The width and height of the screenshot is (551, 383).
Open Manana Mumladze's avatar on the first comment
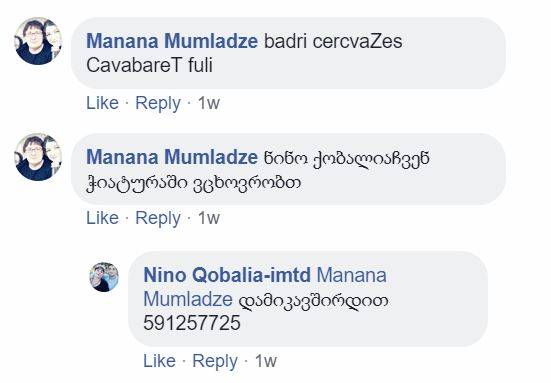coord(38,41)
